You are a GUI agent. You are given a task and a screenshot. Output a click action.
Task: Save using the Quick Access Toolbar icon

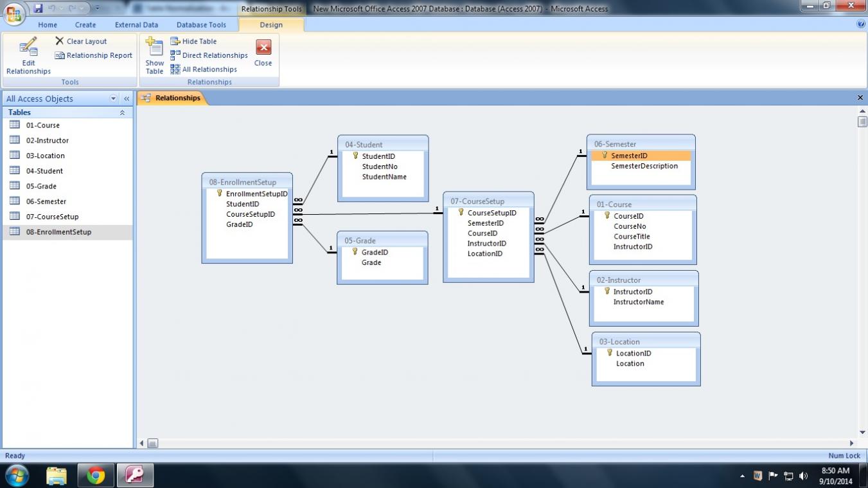coord(38,8)
